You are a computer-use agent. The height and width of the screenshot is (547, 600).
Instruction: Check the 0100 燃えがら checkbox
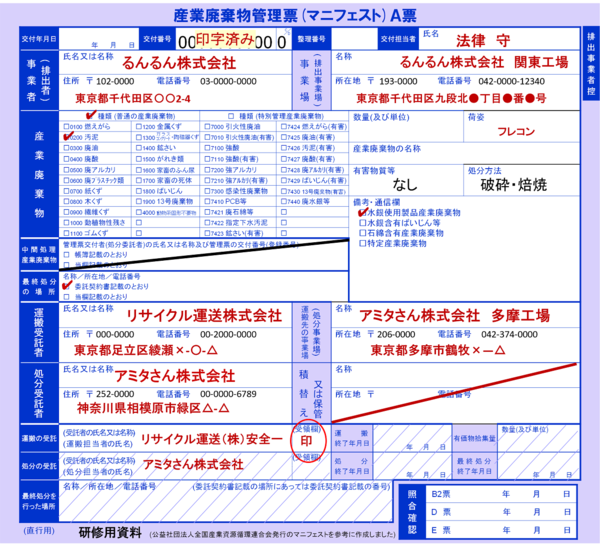pos(66,128)
